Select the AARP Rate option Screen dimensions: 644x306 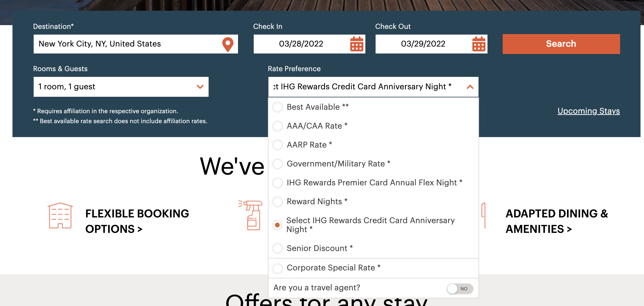[277, 145]
